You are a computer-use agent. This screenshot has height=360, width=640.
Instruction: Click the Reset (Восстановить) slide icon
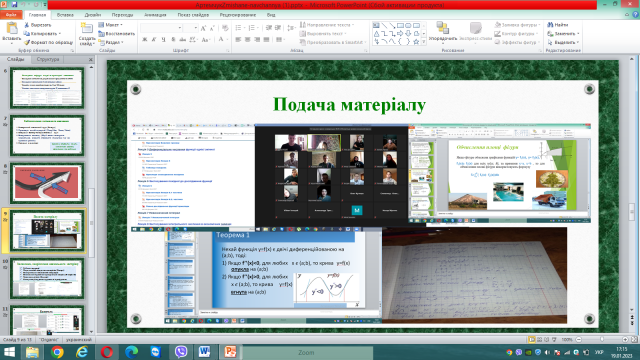tap(101, 33)
